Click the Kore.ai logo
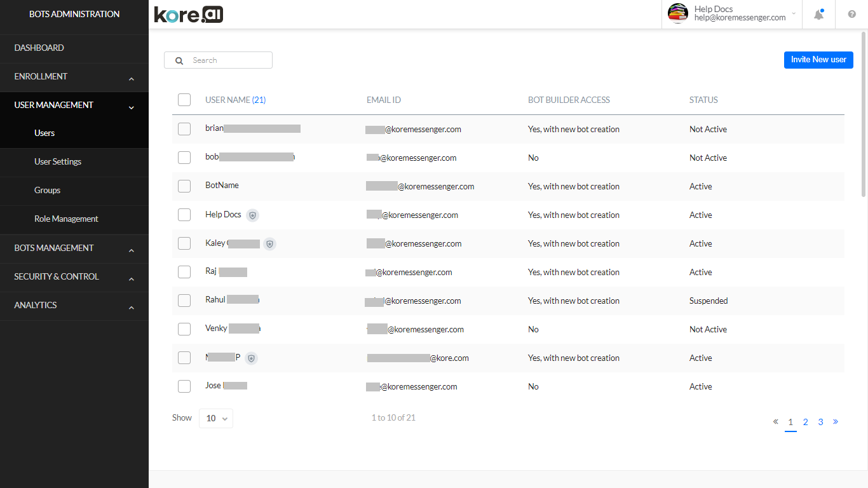Image resolution: width=868 pixels, height=488 pixels. tap(188, 14)
